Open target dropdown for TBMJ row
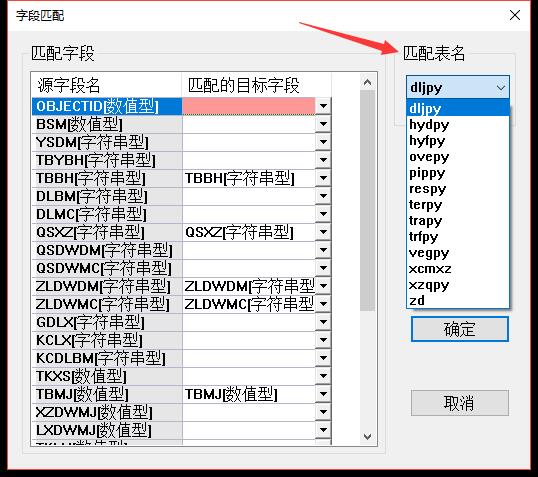This screenshot has height=477, width=538. click(323, 394)
